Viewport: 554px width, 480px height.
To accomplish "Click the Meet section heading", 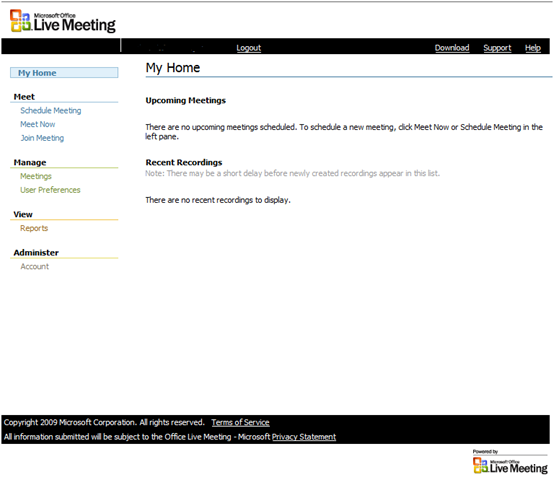I will pyautogui.click(x=24, y=97).
